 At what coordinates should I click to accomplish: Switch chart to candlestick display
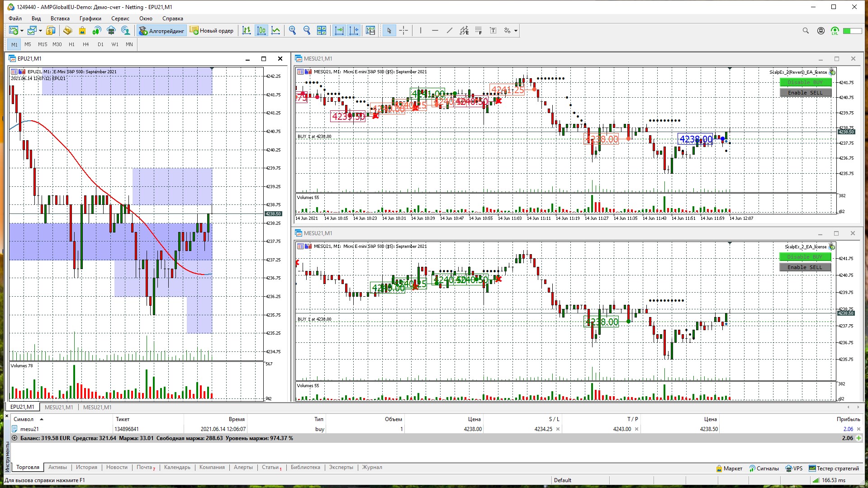[261, 31]
